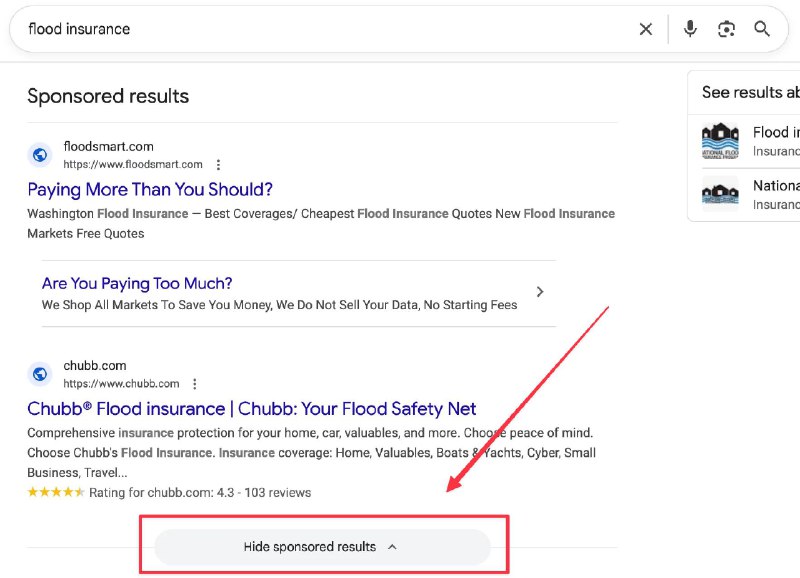
Task: Open 'Paying More Than You Should?' ad link
Action: coord(150,189)
